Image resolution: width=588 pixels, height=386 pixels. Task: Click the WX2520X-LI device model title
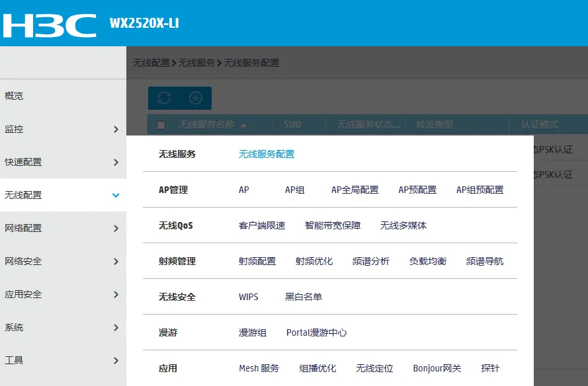coord(144,23)
